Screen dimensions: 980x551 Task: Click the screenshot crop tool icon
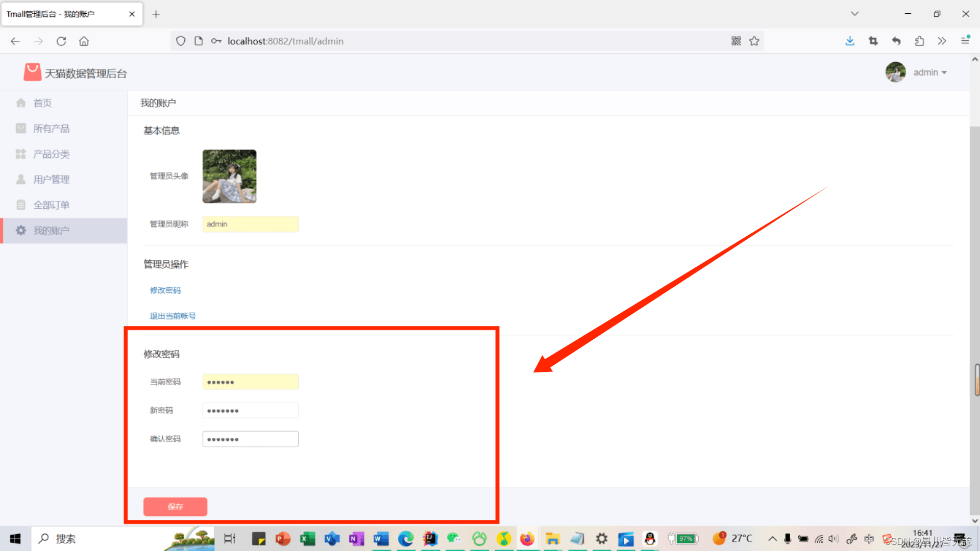point(873,41)
